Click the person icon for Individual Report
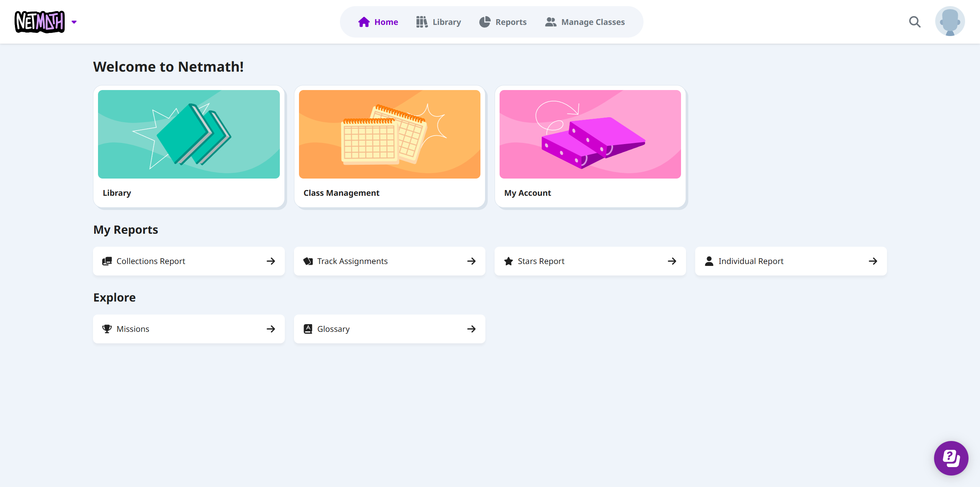 [x=709, y=261]
